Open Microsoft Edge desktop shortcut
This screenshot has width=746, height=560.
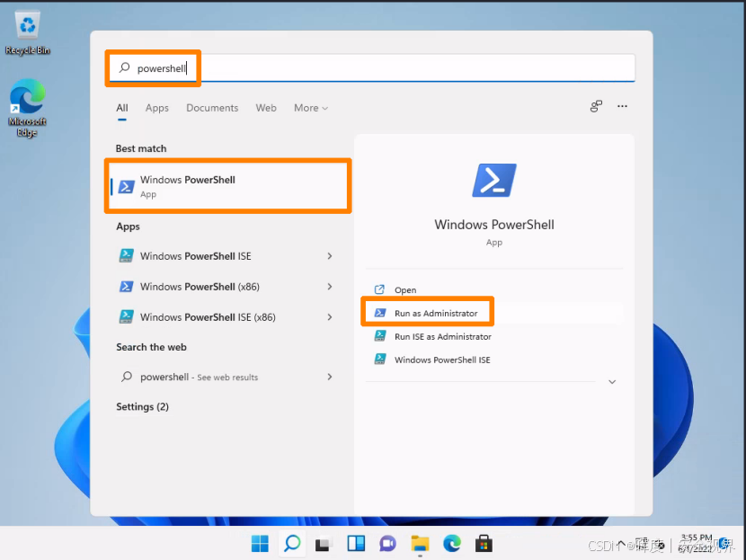click(27, 108)
